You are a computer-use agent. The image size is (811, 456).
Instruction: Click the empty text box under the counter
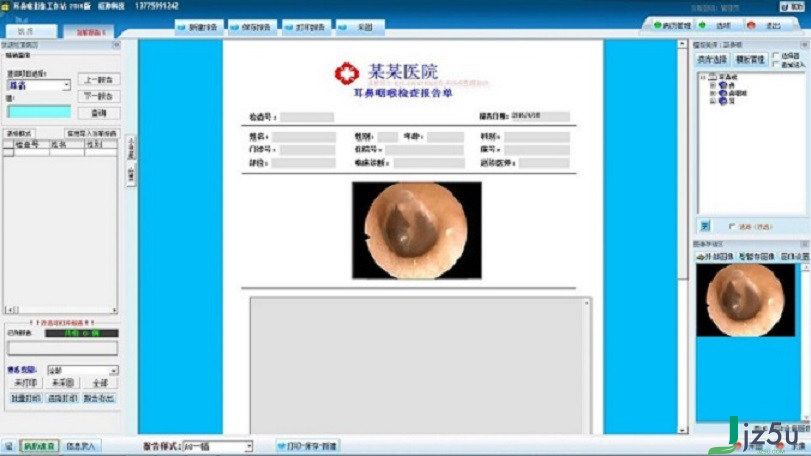click(62, 348)
